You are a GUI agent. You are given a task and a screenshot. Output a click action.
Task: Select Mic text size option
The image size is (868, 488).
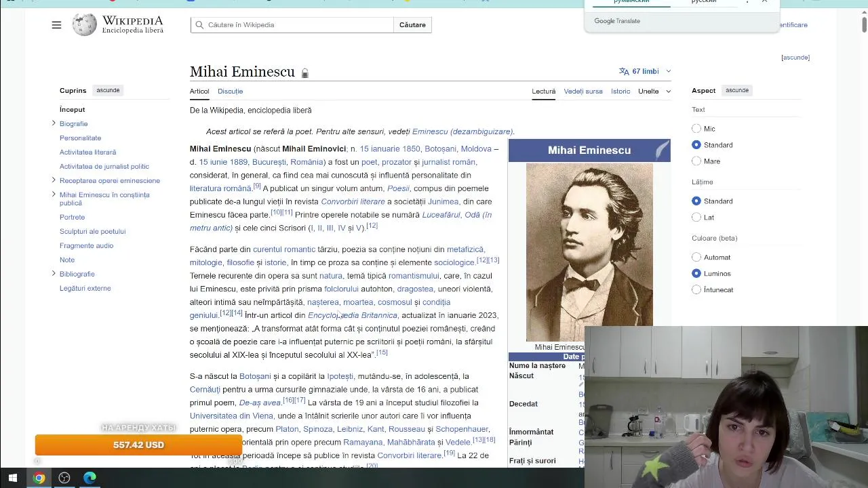coord(696,129)
